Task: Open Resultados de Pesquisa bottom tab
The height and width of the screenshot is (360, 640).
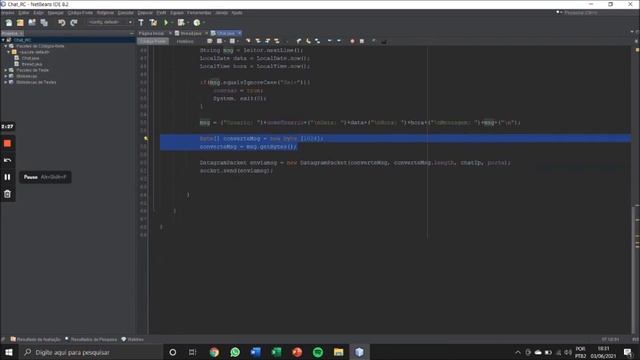Action: point(91,339)
